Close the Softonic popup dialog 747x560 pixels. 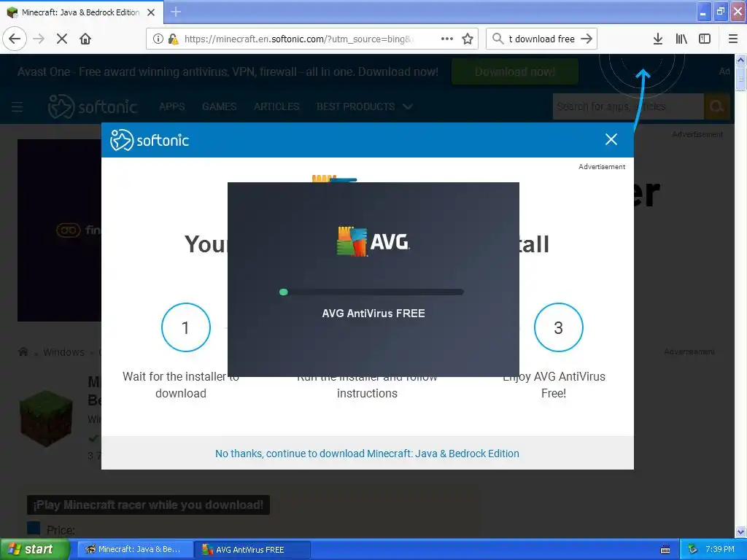tap(611, 139)
